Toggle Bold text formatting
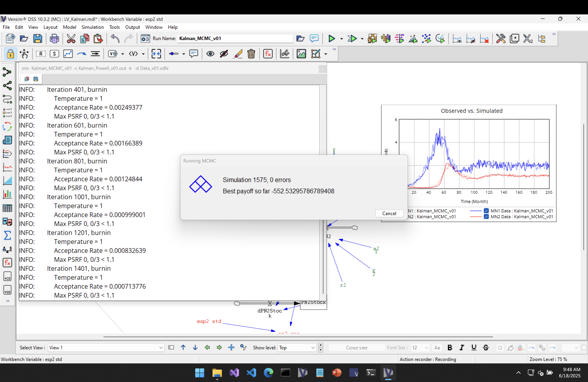The width and height of the screenshot is (588, 382). (x=450, y=348)
